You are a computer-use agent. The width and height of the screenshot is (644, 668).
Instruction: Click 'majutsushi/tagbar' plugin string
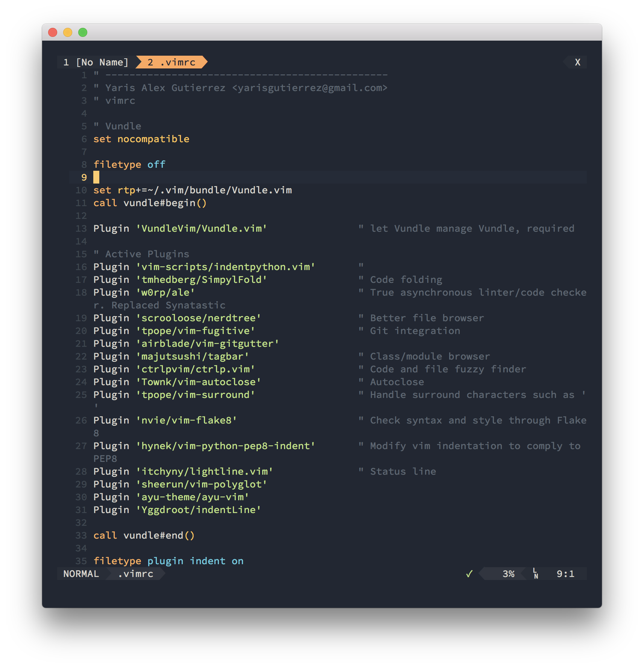coord(193,356)
